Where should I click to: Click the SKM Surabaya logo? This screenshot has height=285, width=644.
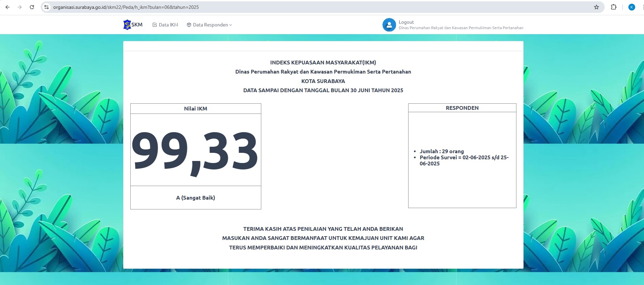[x=133, y=25]
